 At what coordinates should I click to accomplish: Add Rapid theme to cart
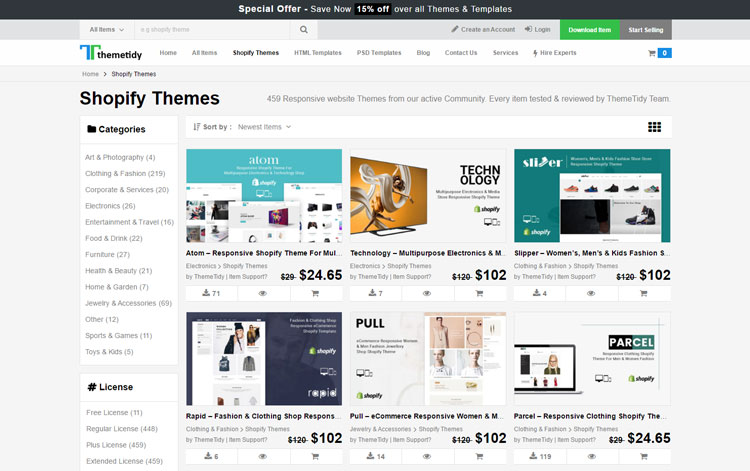(x=315, y=457)
